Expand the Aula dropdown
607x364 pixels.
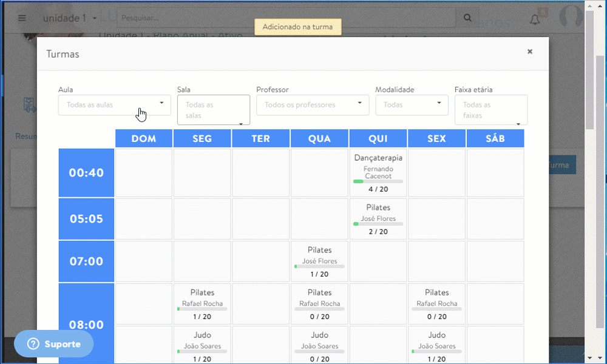coord(114,104)
